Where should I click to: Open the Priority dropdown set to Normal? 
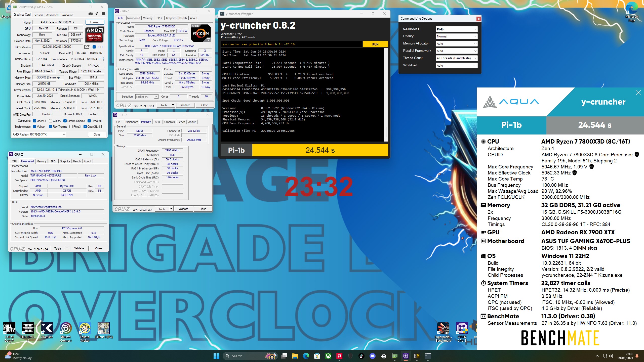pos(457,36)
